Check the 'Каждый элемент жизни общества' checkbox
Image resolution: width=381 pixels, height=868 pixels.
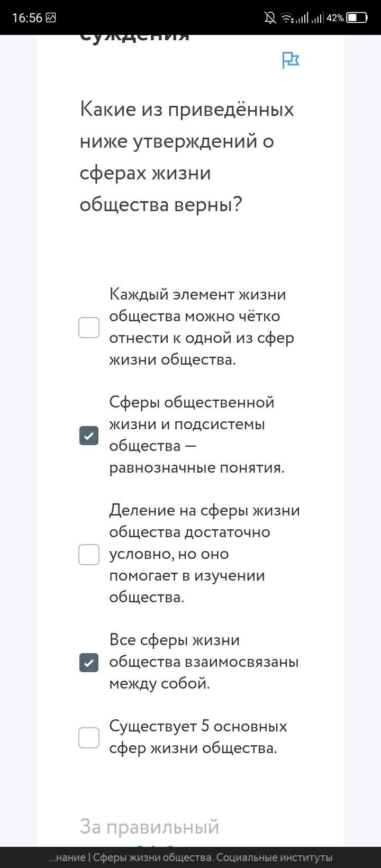[x=89, y=328]
